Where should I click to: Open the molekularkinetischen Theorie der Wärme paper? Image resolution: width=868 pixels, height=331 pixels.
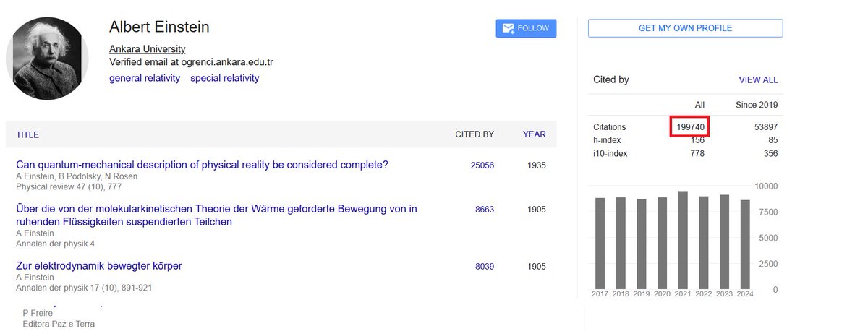pos(216,215)
